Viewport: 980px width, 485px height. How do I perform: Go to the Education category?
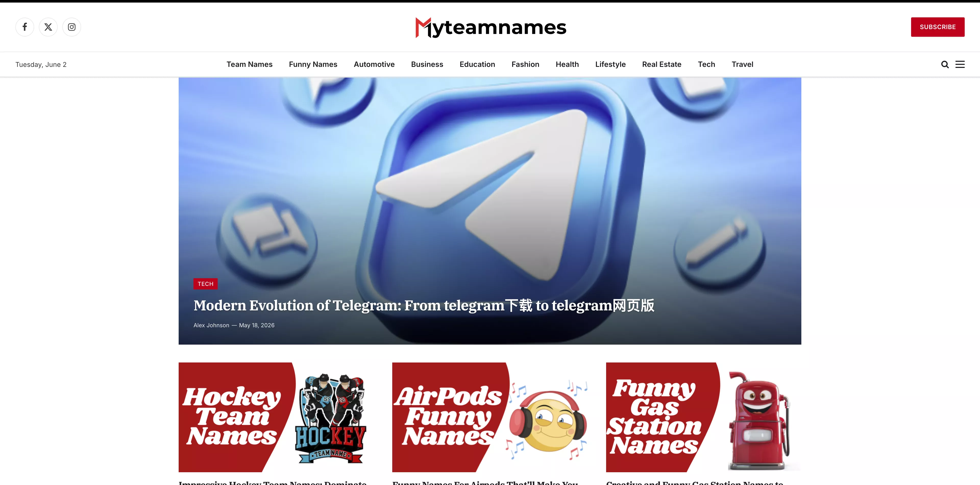click(477, 64)
